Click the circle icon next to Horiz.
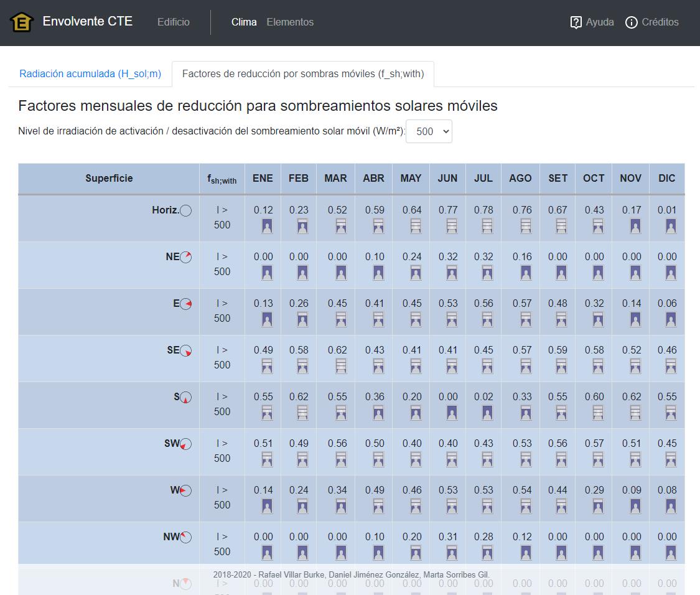Image resolution: width=700 pixels, height=595 pixels. click(185, 210)
